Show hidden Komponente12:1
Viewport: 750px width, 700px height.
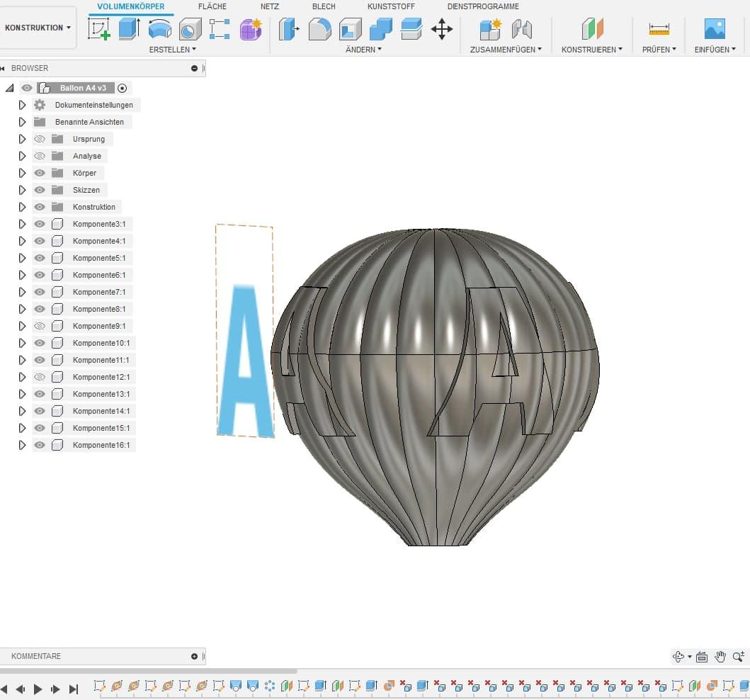[40, 377]
